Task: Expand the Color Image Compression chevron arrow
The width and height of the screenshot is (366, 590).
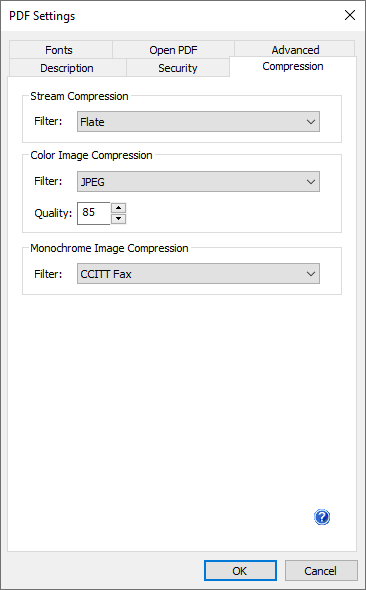Action: (x=311, y=182)
